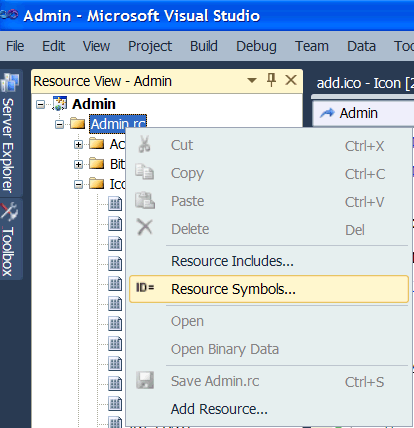Open the Team menu

312,46
